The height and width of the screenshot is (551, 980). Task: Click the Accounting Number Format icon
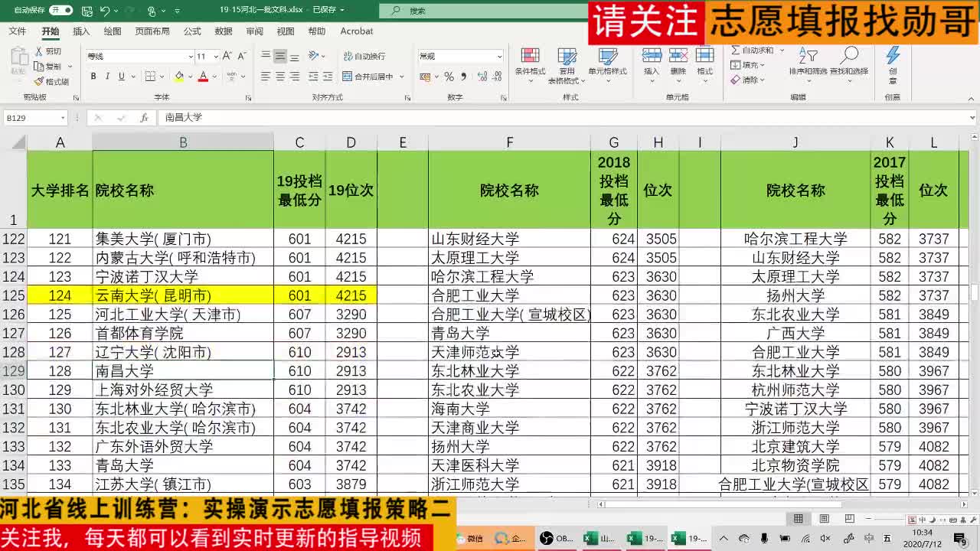(425, 77)
